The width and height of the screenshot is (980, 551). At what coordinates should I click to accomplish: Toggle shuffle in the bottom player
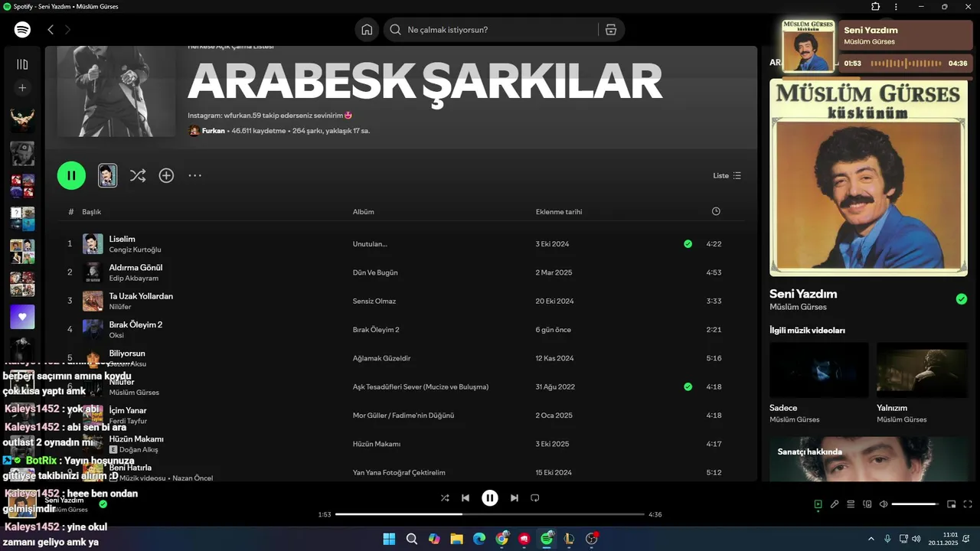click(445, 498)
